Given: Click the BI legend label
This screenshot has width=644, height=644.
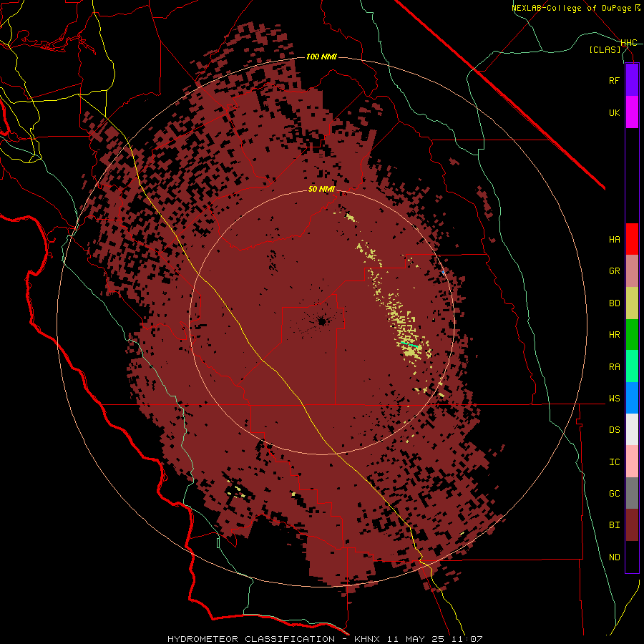Looking at the screenshot, I should coord(614,525).
